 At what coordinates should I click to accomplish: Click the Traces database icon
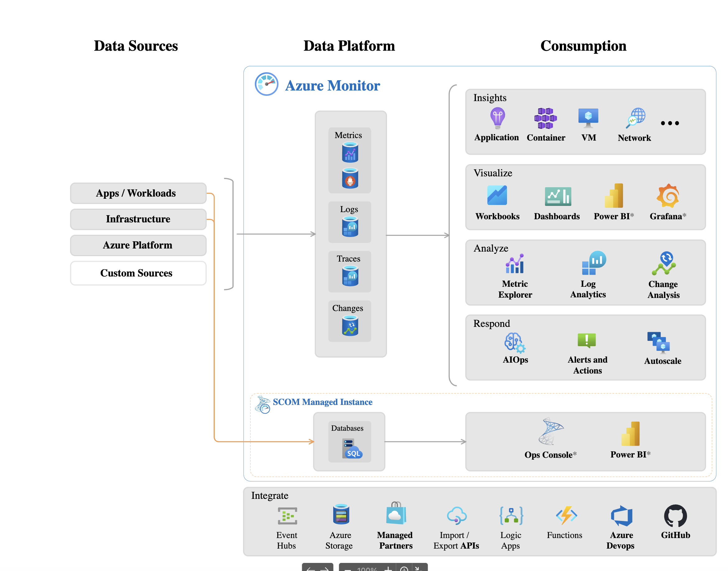[x=350, y=276]
